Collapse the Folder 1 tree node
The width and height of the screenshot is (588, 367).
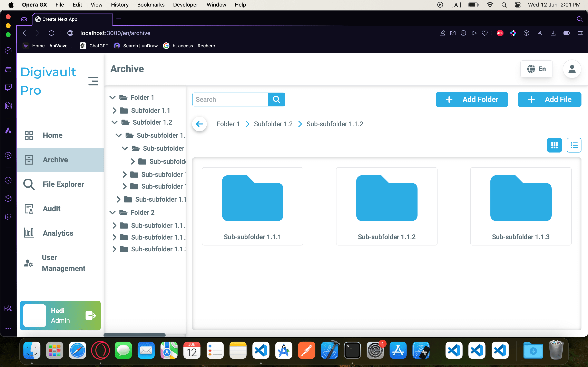point(112,97)
